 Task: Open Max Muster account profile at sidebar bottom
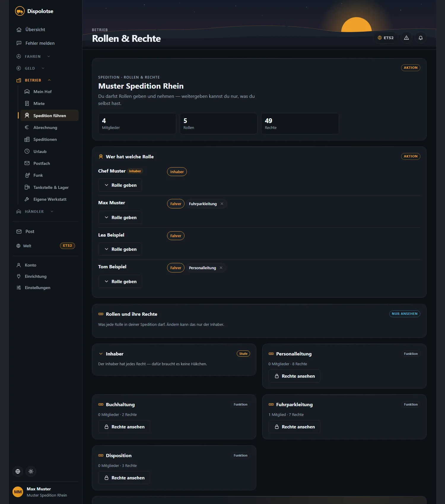coord(45,492)
